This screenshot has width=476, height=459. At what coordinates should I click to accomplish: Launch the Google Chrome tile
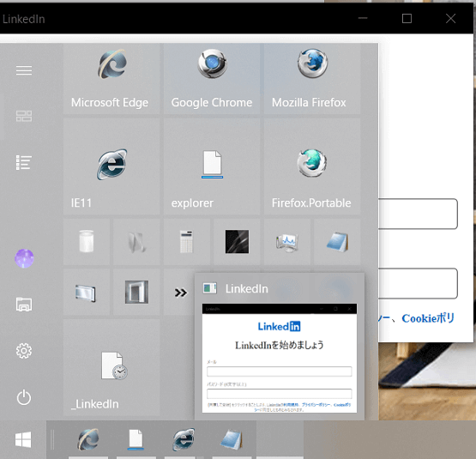[212, 78]
